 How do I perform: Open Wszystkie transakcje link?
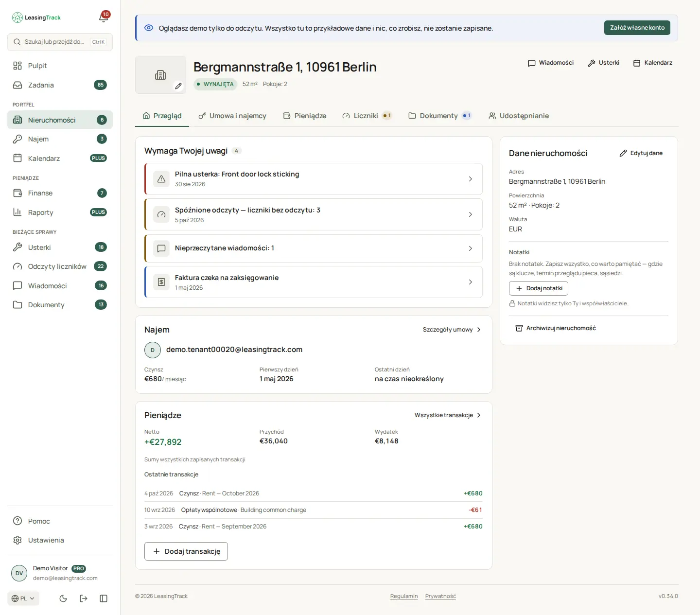(448, 415)
